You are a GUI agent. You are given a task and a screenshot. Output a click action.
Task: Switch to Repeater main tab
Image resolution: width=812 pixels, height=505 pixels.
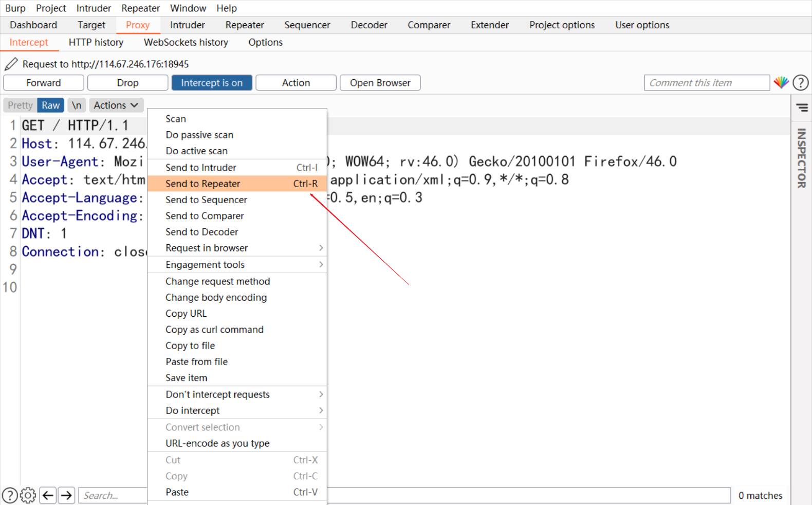tap(245, 25)
